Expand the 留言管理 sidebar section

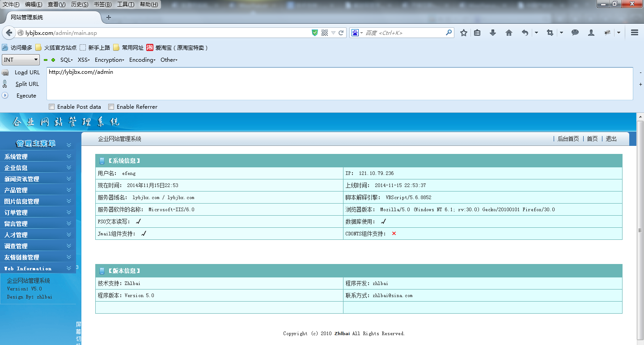tap(38, 224)
